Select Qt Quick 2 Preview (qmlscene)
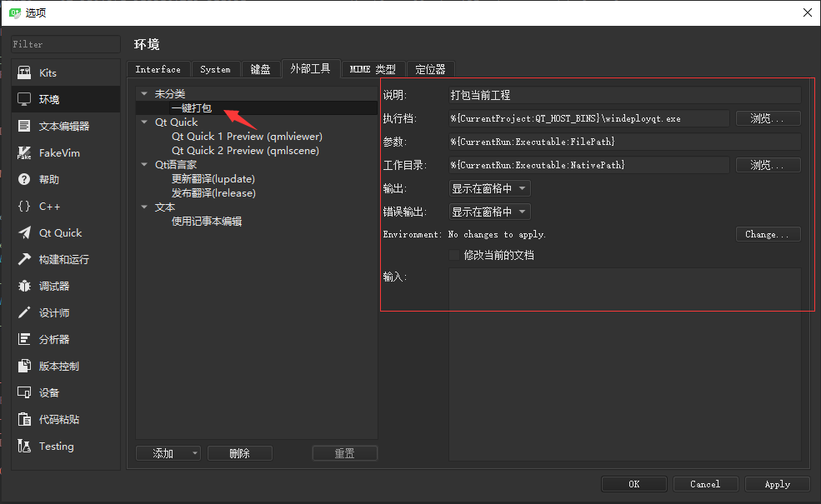 click(x=246, y=150)
